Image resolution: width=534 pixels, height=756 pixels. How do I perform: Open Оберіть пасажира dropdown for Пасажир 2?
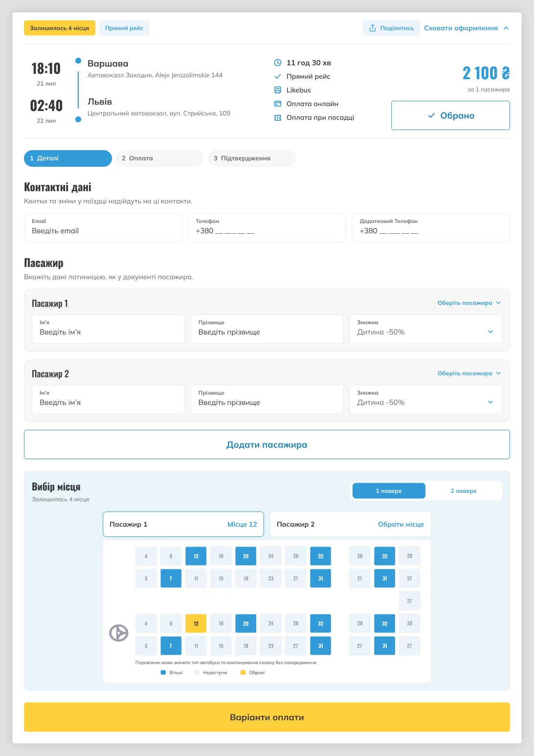click(x=469, y=373)
